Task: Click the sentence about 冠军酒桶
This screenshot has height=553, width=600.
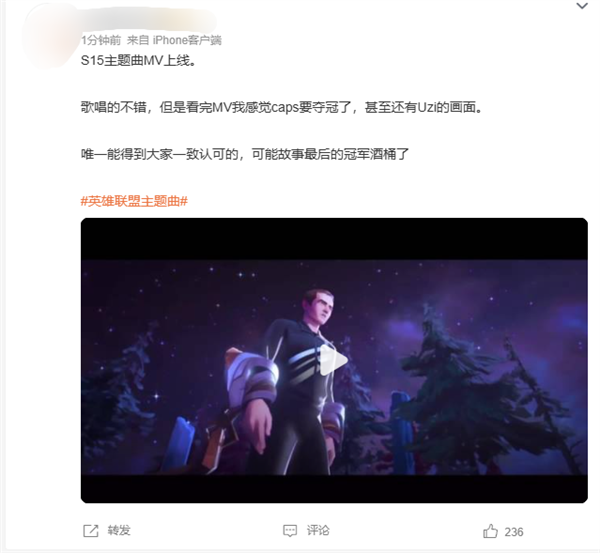Action: [245, 154]
